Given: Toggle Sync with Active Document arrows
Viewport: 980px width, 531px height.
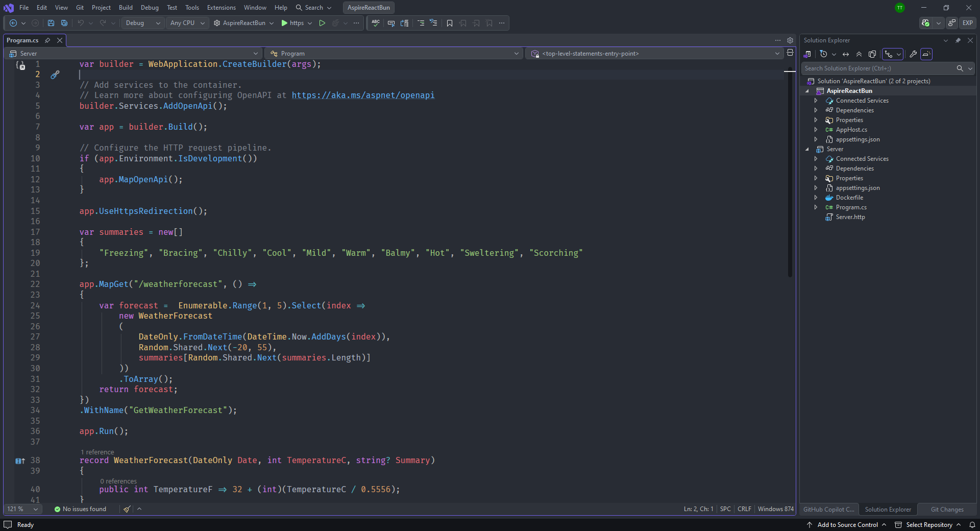Looking at the screenshot, I should pos(846,54).
